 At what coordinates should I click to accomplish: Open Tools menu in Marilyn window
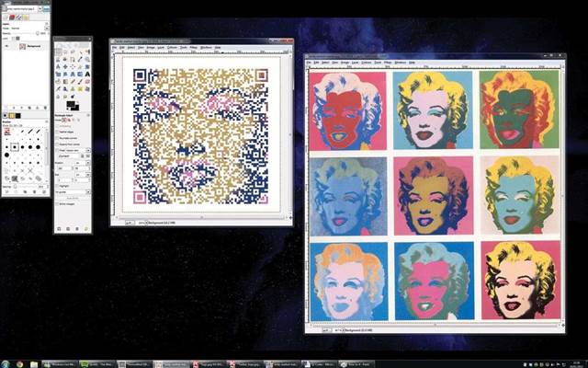378,63
